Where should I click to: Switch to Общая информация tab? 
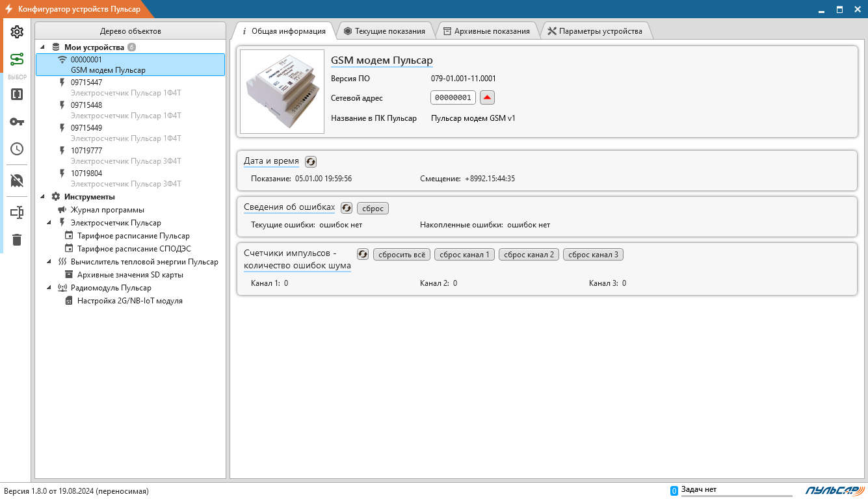pyautogui.click(x=283, y=31)
